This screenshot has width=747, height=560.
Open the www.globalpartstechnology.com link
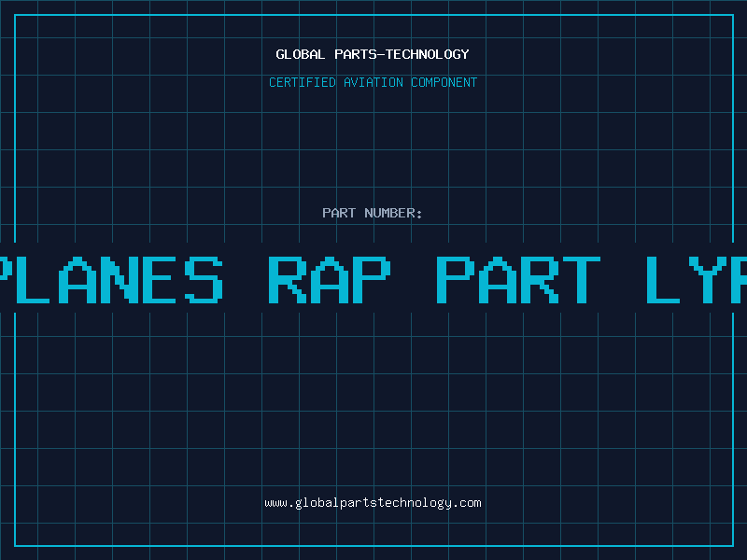[x=373, y=503]
